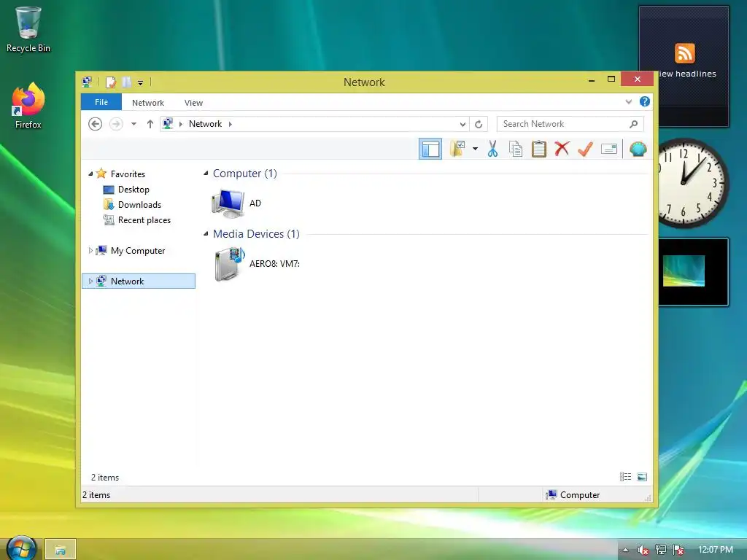Select Recent places under Favorites
The image size is (747, 560).
click(144, 219)
